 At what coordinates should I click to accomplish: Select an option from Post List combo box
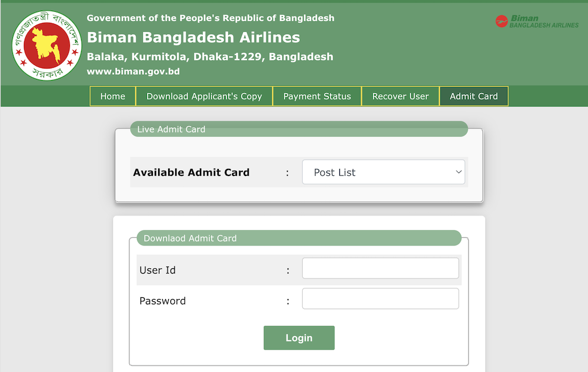pyautogui.click(x=383, y=172)
